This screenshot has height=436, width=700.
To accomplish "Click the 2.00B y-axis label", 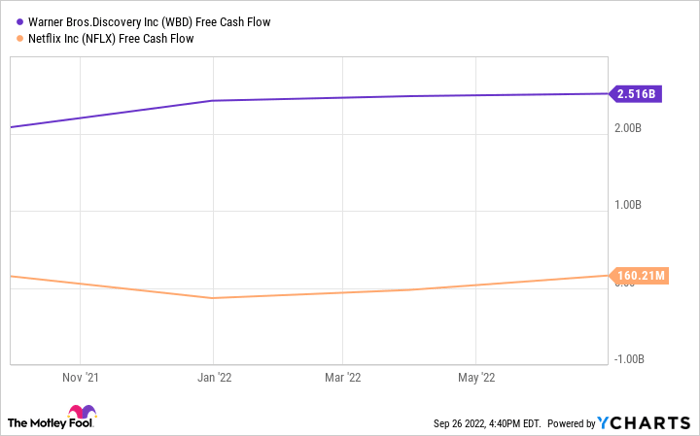I will (x=628, y=128).
